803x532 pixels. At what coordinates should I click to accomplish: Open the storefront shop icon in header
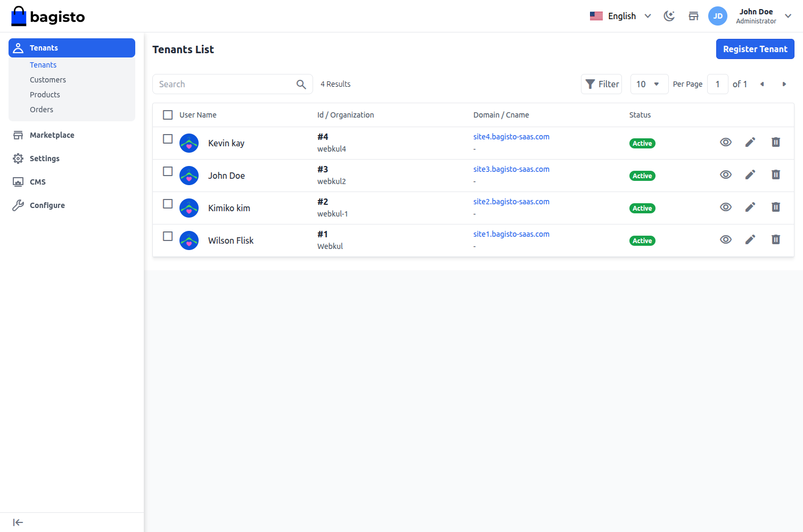[693, 16]
